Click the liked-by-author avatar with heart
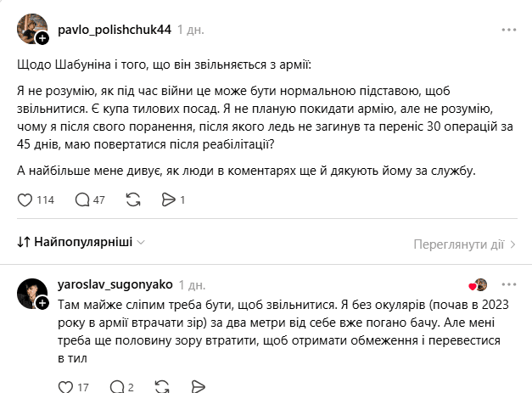532x393 pixels. pos(478,285)
